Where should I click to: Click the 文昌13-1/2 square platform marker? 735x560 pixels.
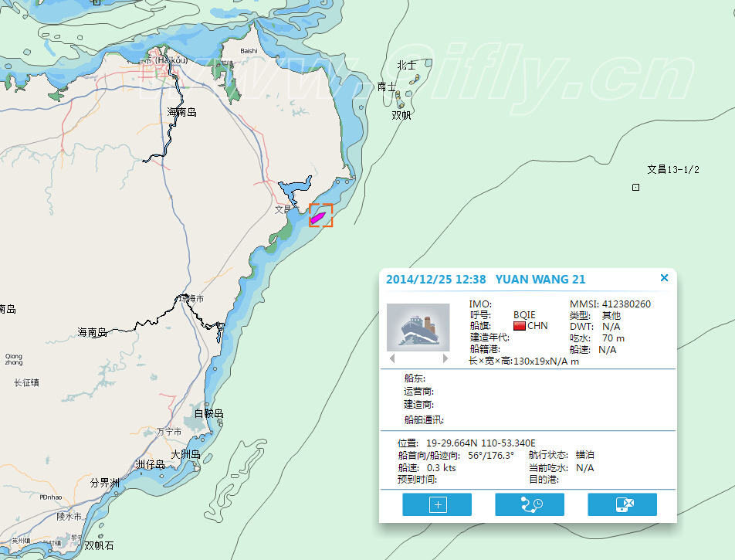pyautogui.click(x=635, y=187)
